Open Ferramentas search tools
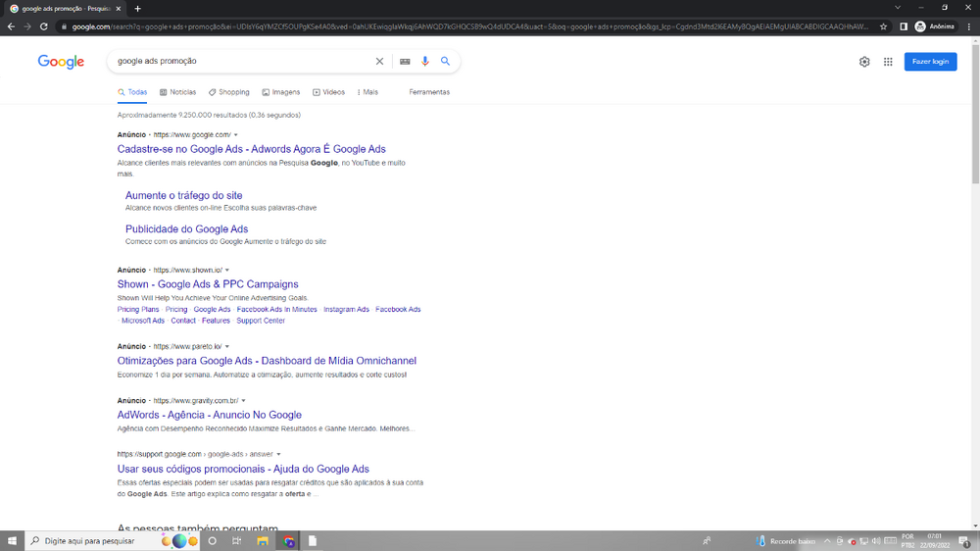 click(x=429, y=92)
